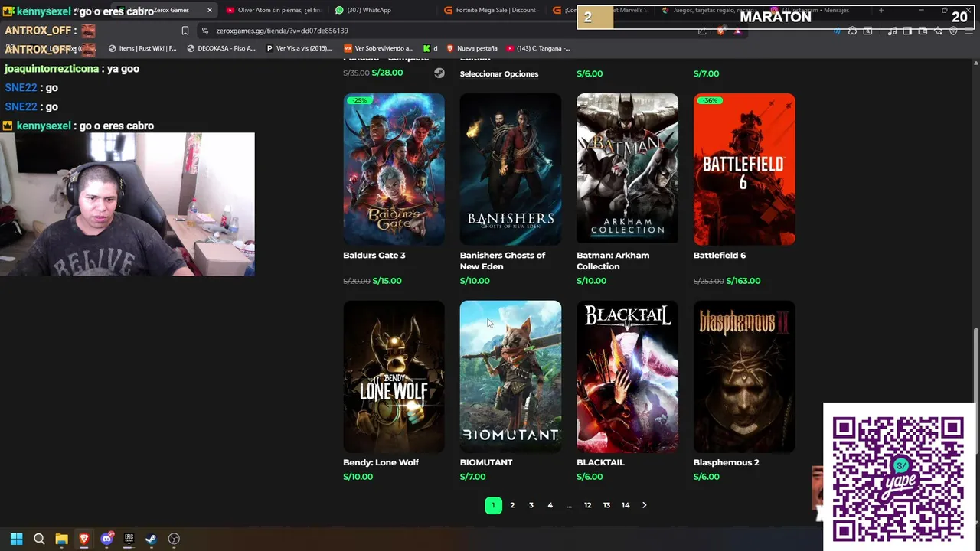Click next page arrow in pagination
Viewport: 980px width, 551px height.
tap(644, 505)
